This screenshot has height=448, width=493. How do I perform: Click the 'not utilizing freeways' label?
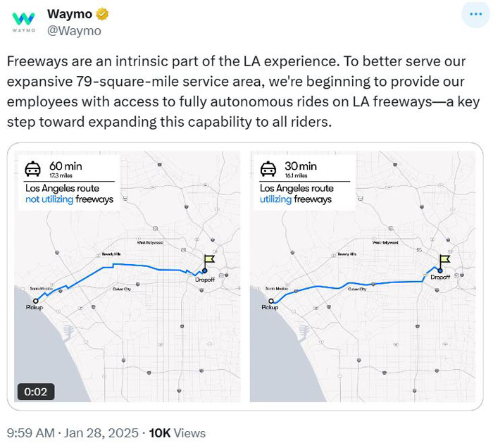coord(69,199)
